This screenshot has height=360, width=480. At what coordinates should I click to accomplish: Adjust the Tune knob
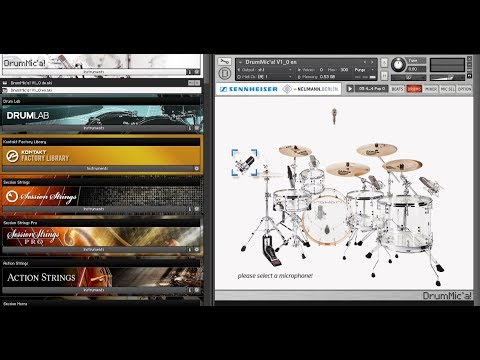pos(398,65)
